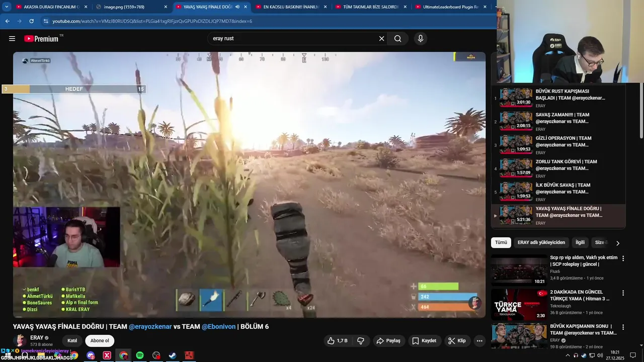Screen dimensions: 644x362
Task: Play 'İLK BÜYÜK SAVAŞ' playlist video
Action: click(x=558, y=192)
